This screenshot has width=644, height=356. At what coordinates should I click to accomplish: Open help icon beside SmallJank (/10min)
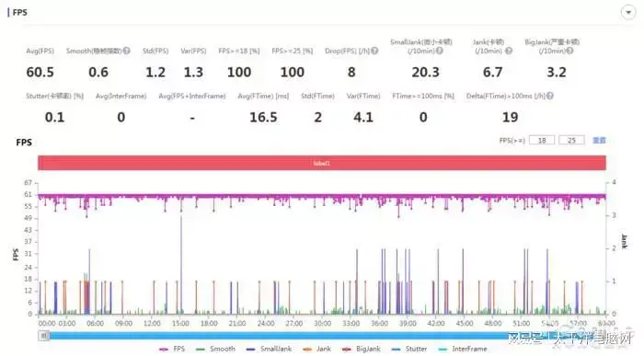coord(439,51)
